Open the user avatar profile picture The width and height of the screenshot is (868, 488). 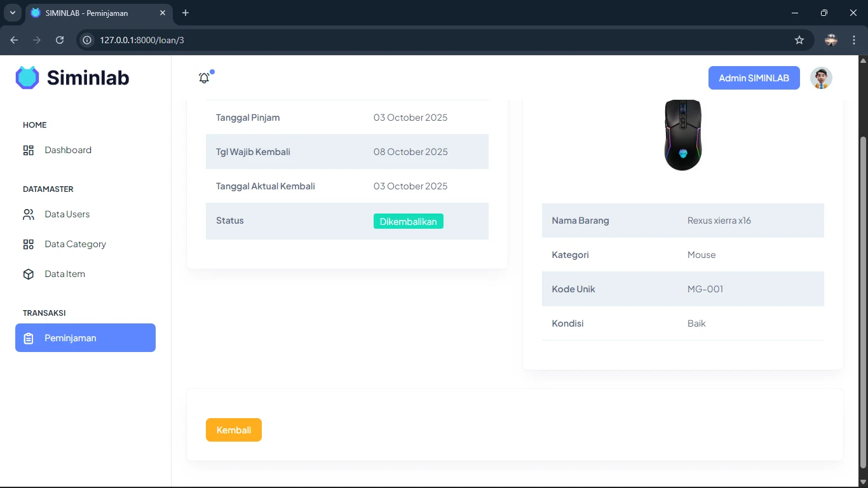coord(821,78)
